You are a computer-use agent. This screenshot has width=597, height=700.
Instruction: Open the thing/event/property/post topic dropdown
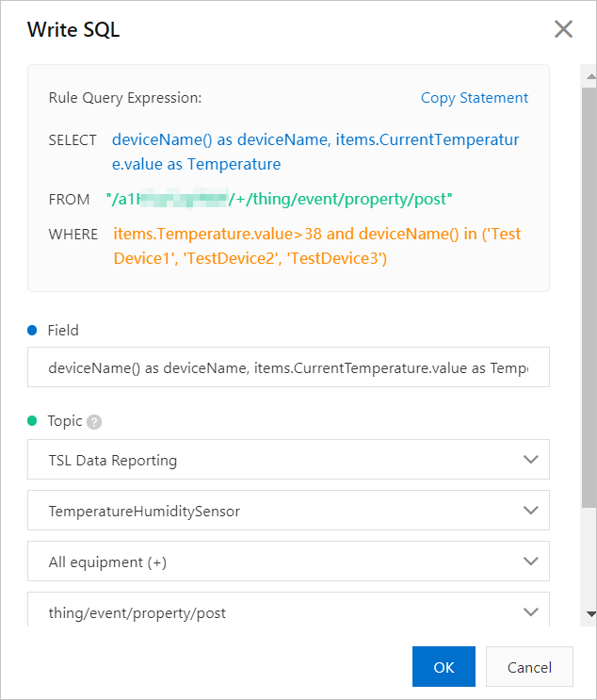click(288, 610)
